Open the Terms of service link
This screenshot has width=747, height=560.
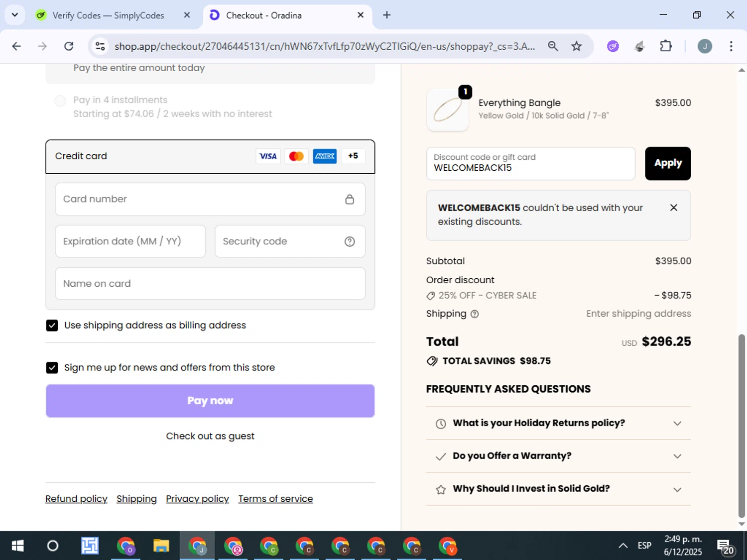tap(275, 499)
